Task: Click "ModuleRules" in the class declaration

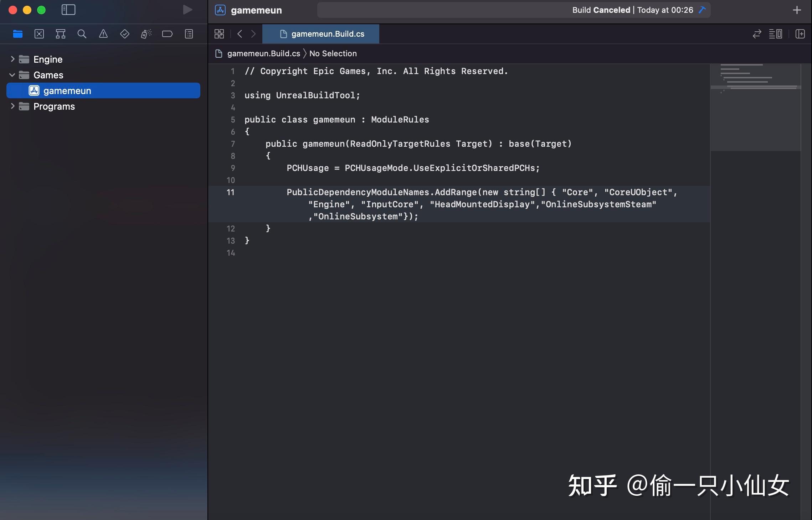Action: 400,119
